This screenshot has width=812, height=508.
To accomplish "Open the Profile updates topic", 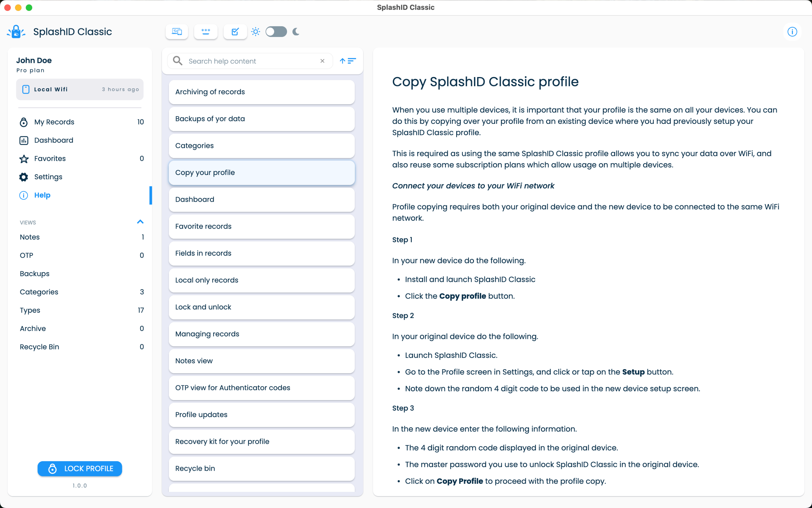I will tap(262, 415).
